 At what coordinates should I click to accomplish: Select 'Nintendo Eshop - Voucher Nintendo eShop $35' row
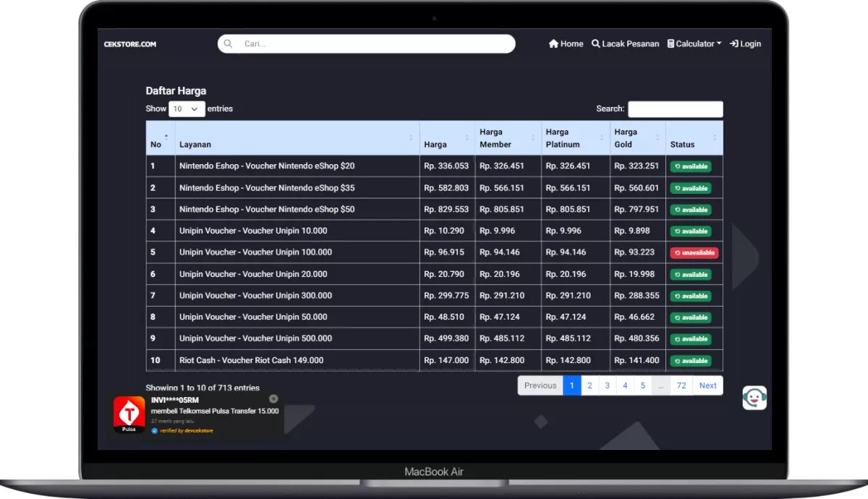pos(434,187)
